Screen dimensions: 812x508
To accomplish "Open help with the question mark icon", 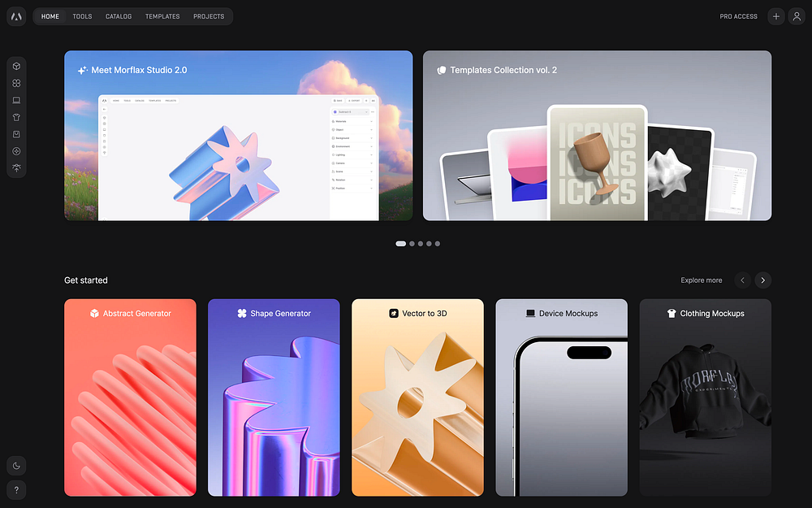I will click(x=16, y=490).
